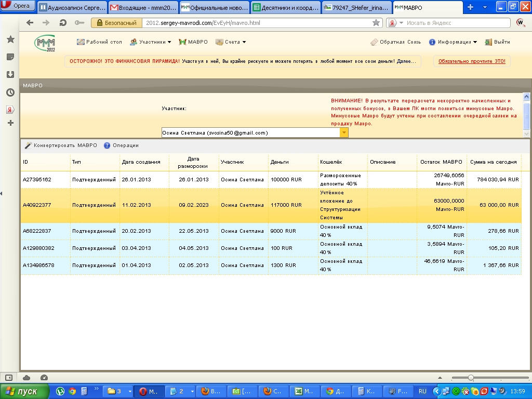Switch to Официальные ново… tab

(x=214, y=7)
